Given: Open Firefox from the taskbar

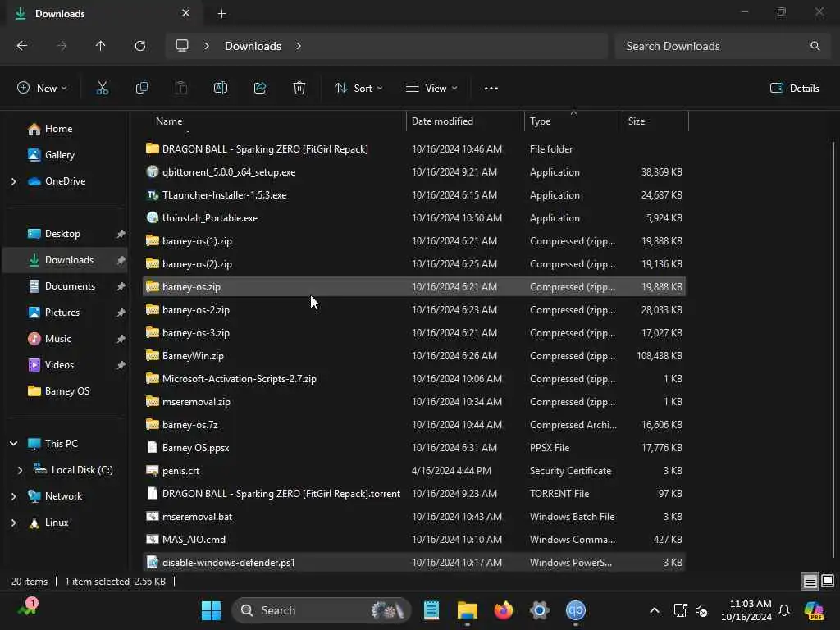Looking at the screenshot, I should 503,610.
